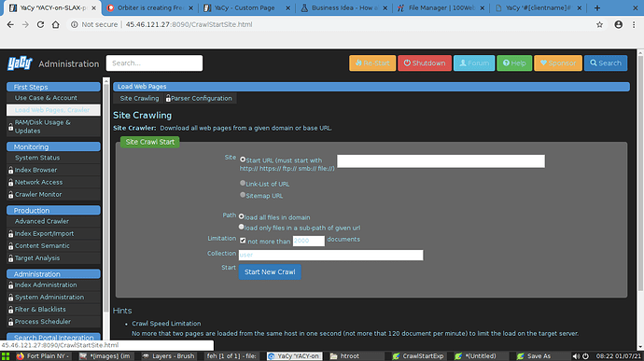
Task: Bookmark this page with the star icon
Action: point(599,24)
